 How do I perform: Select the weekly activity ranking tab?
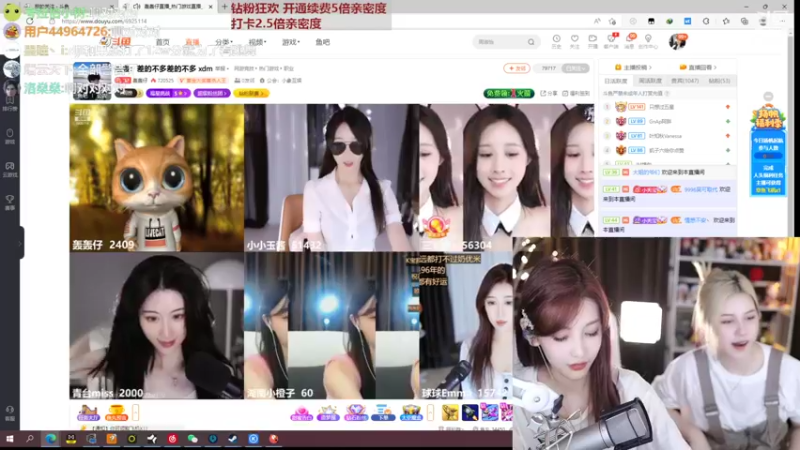click(x=650, y=81)
